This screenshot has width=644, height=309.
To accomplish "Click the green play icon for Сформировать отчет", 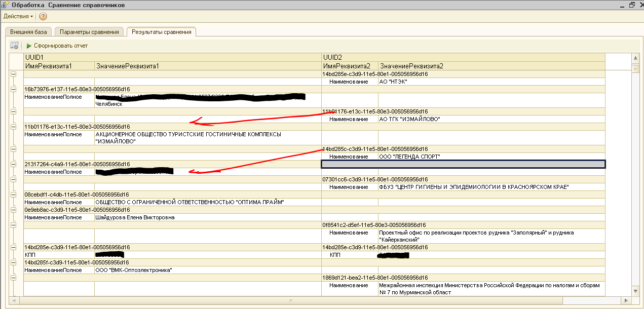I will [x=29, y=46].
